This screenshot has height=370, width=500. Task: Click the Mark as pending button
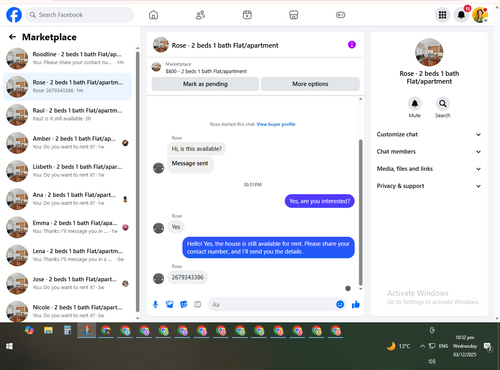click(x=205, y=84)
